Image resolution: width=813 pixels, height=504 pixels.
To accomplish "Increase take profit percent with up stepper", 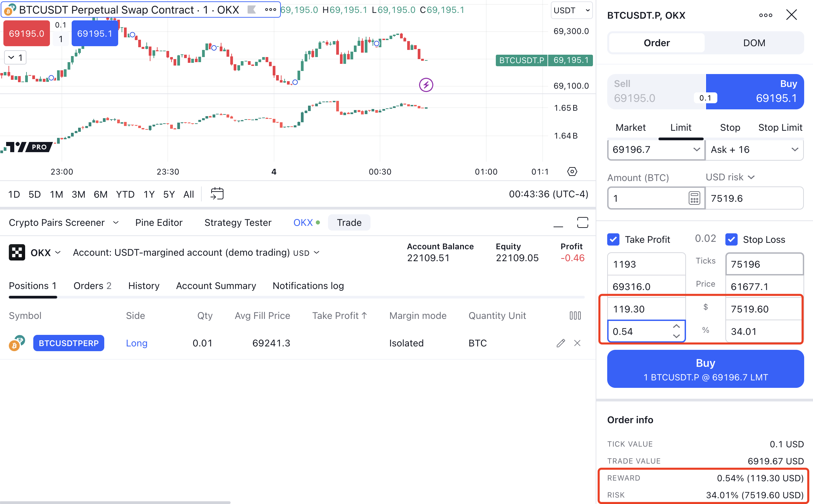I will coord(676,326).
